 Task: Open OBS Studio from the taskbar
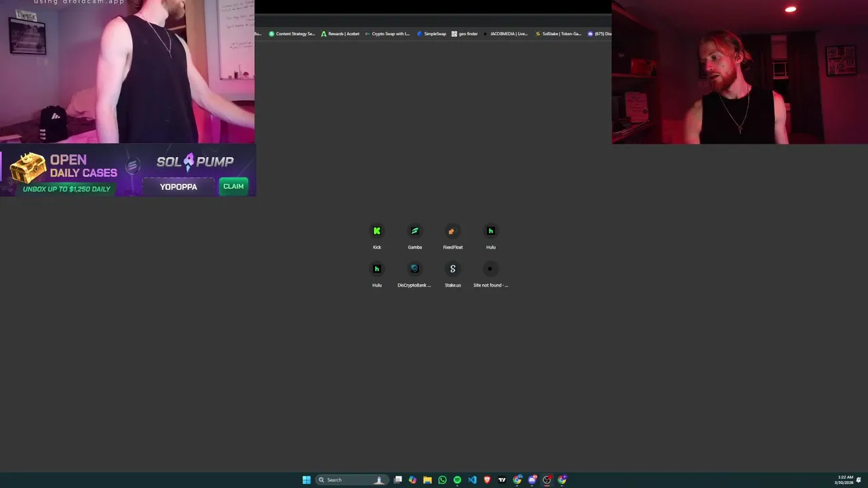(x=547, y=480)
